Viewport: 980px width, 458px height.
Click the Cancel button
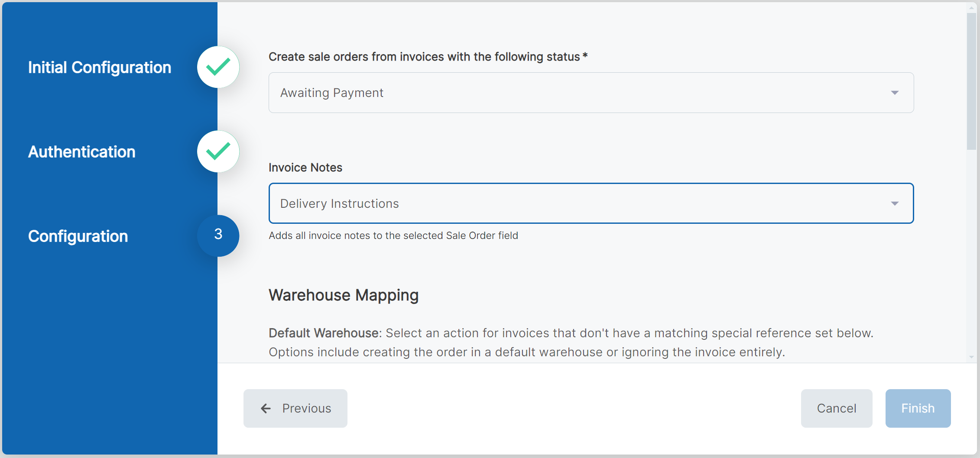(836, 408)
